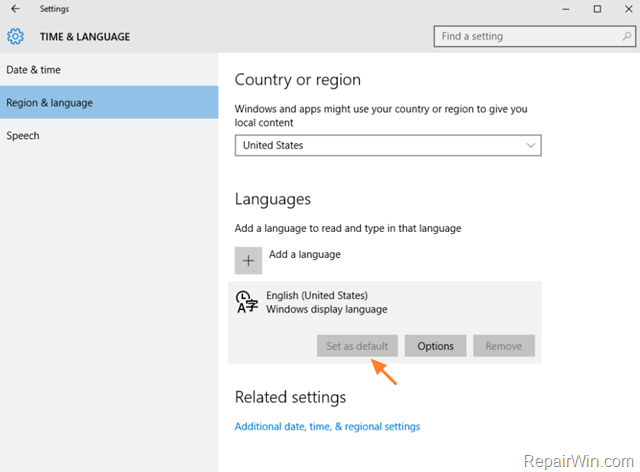
Task: Click the Windows display language text
Action: tap(327, 309)
